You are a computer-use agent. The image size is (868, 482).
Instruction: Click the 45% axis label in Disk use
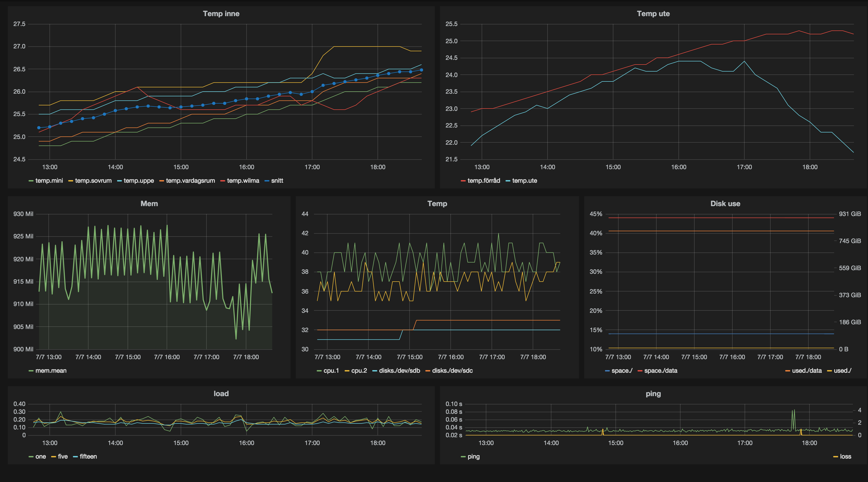(x=596, y=214)
